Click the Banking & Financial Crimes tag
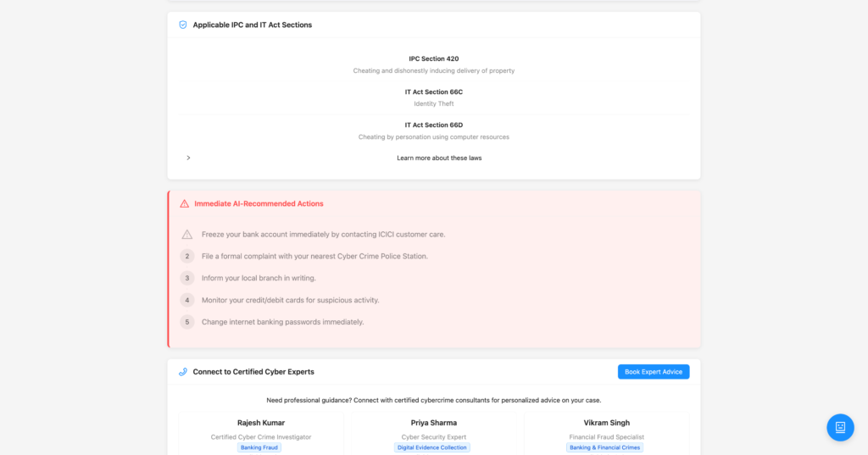Screen dimensions: 868x455 (x=604, y=447)
